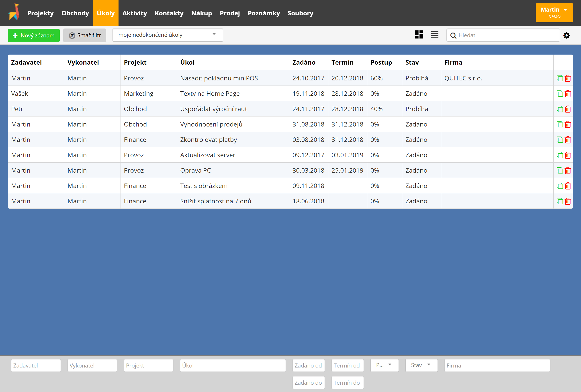Copy the Uspořádat výroční raut task
The image size is (581, 392).
560,109
